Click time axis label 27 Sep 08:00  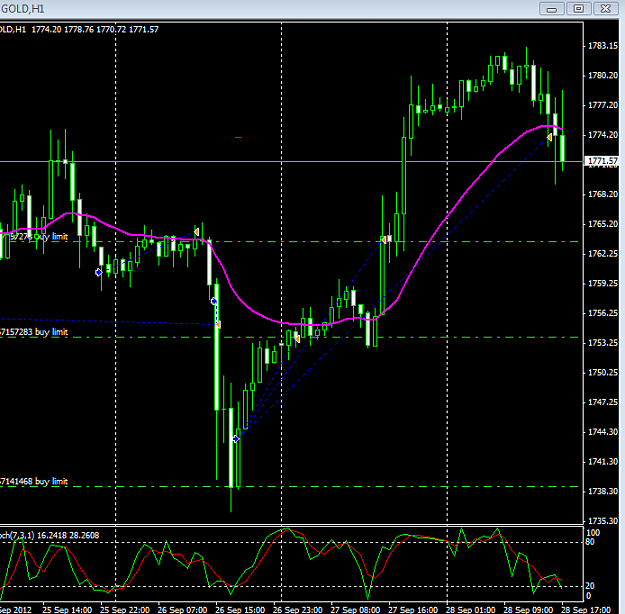pyautogui.click(x=355, y=610)
